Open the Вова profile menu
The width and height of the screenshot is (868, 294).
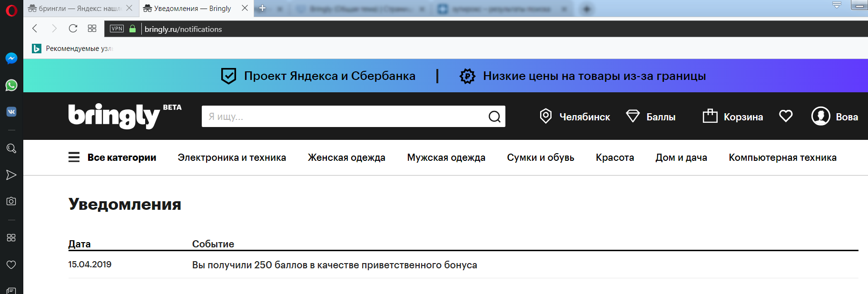(835, 116)
